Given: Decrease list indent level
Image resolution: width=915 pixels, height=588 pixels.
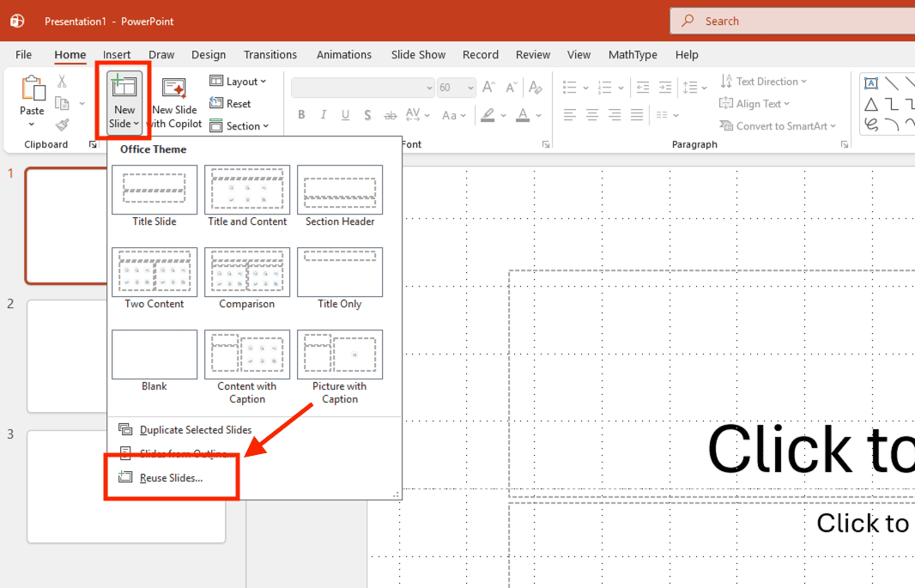Looking at the screenshot, I should (x=643, y=88).
